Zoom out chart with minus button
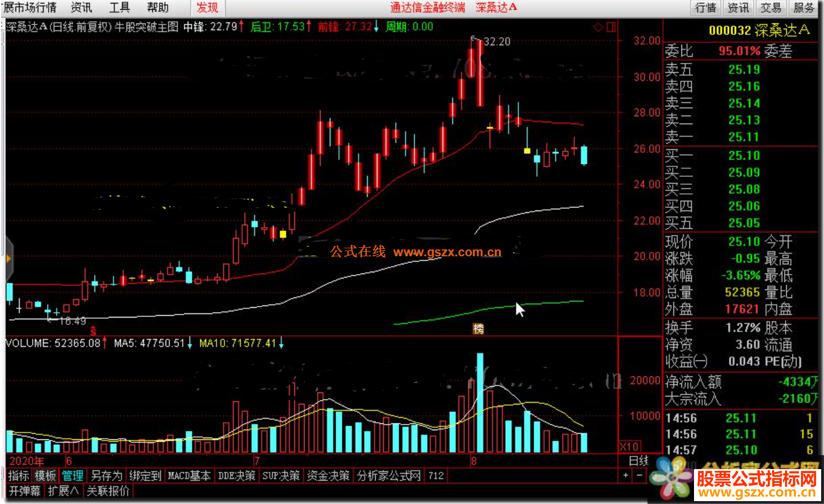 click(x=639, y=475)
